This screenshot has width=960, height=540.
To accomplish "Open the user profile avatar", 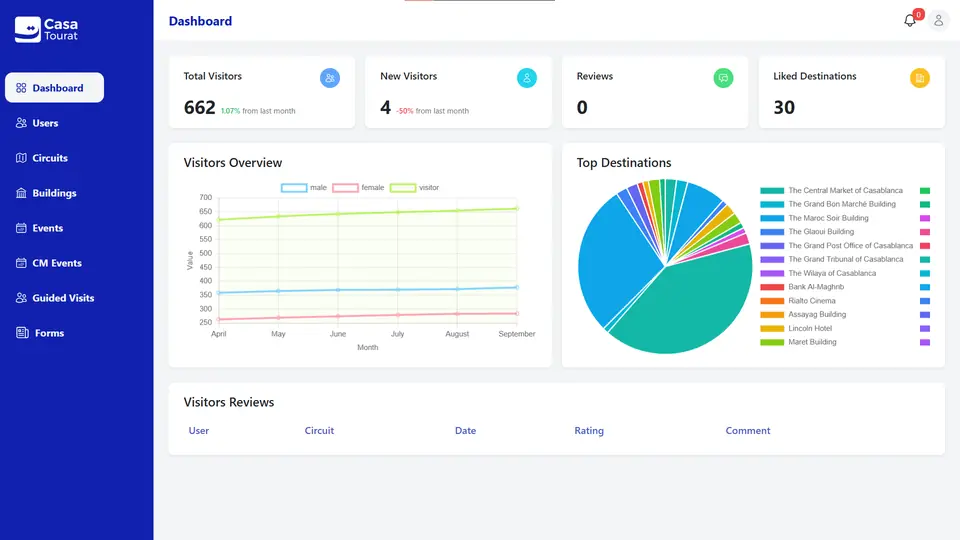I will point(938,21).
